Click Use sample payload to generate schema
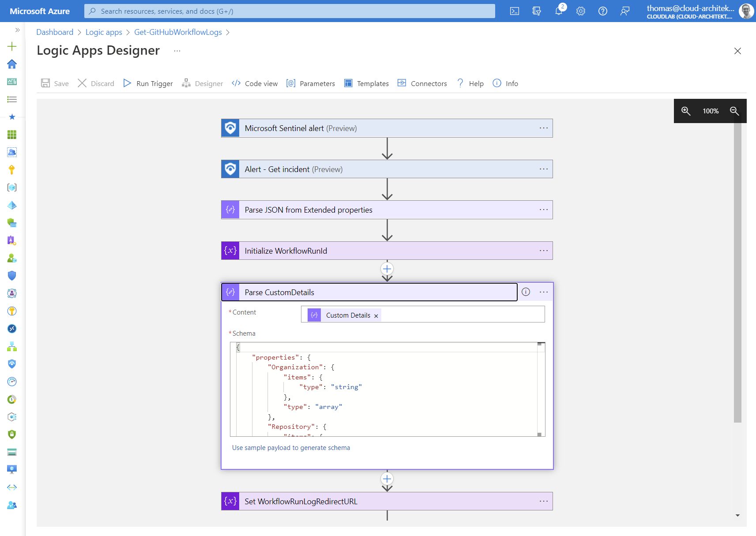 291,448
